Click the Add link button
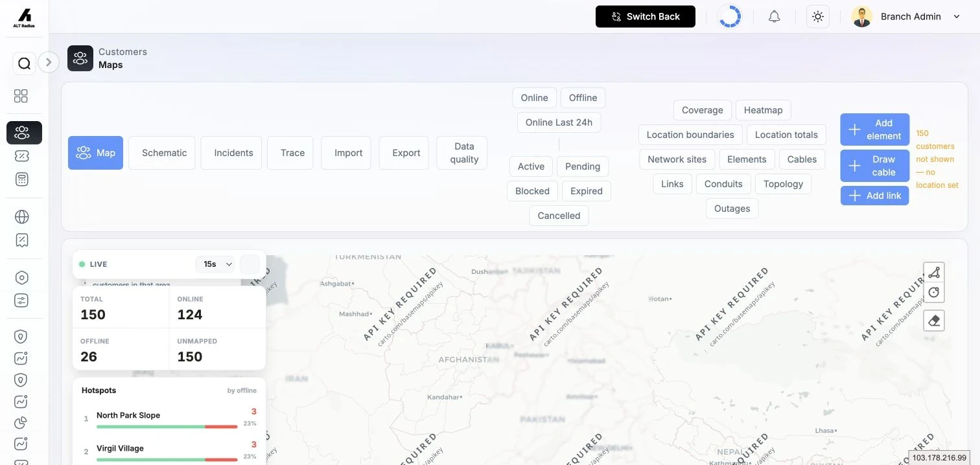Viewport: 980px width, 465px height. pos(875,196)
